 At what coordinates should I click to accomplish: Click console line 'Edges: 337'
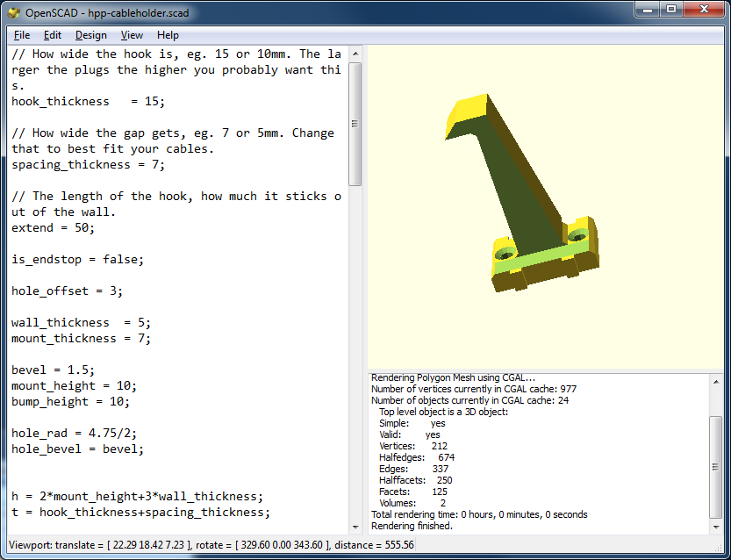pyautogui.click(x=413, y=469)
